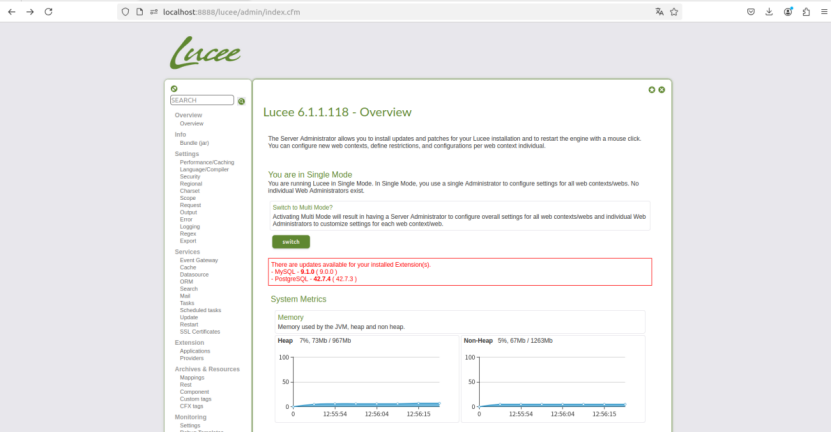This screenshot has width=831, height=432.
Task: Bookmark this page with the star icon
Action: pyautogui.click(x=675, y=12)
